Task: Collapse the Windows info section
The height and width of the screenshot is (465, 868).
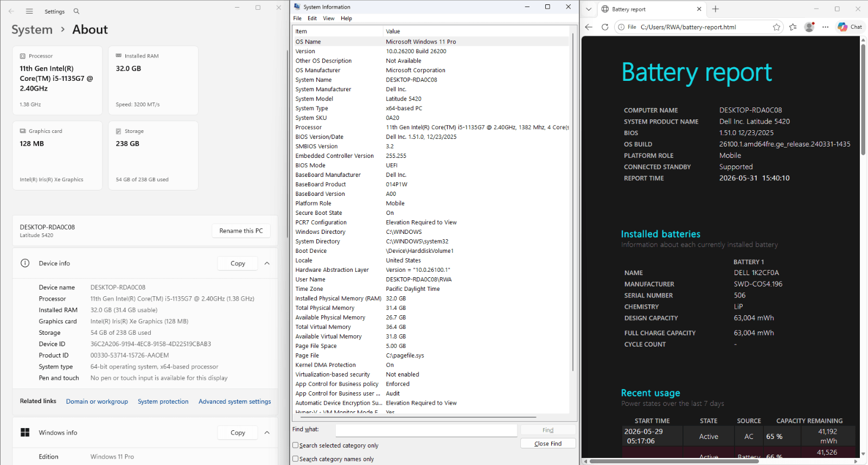Action: [x=267, y=432]
